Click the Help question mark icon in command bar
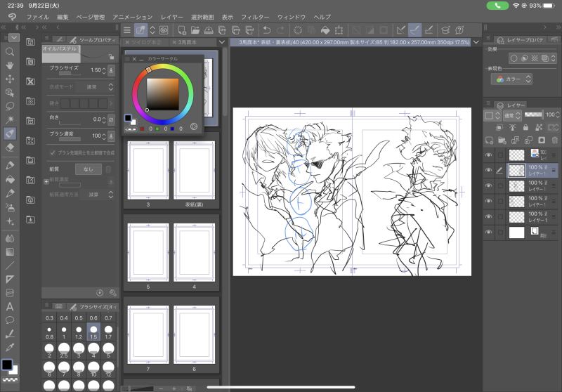Image resolution: width=562 pixels, height=392 pixels. (459, 30)
